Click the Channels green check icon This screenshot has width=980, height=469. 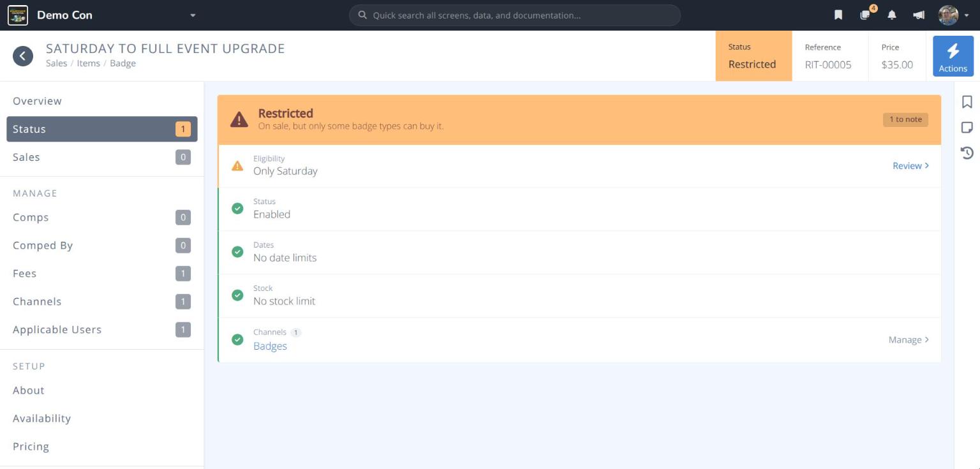(237, 339)
